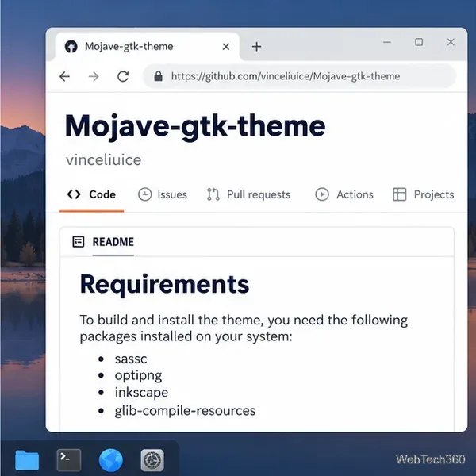
Task: Go back with the left arrow button
Action: click(x=65, y=76)
